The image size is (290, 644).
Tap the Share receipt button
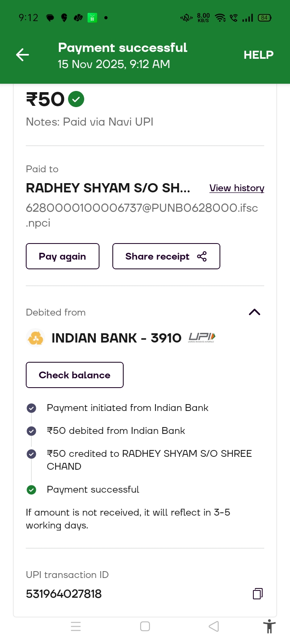pos(166,256)
